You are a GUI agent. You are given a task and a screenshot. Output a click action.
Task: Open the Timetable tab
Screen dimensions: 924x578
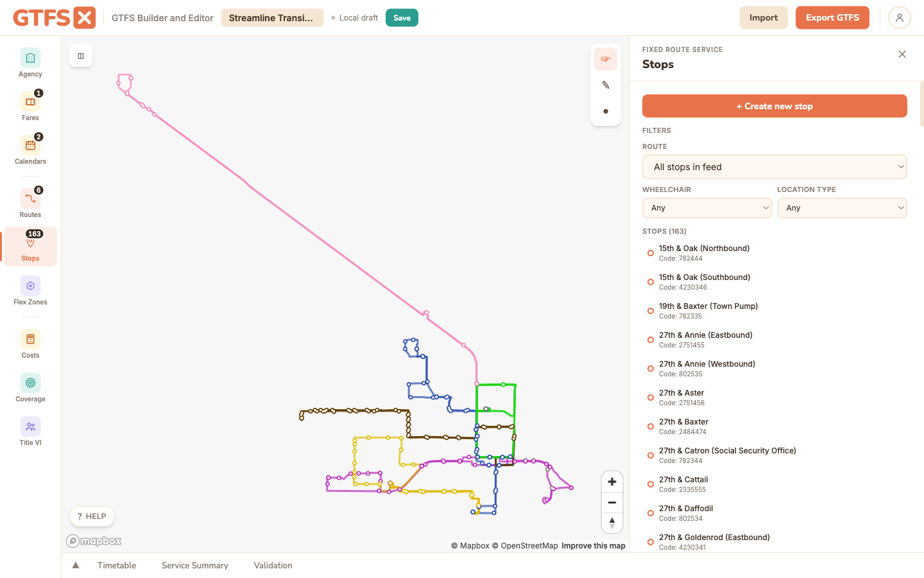tap(117, 565)
